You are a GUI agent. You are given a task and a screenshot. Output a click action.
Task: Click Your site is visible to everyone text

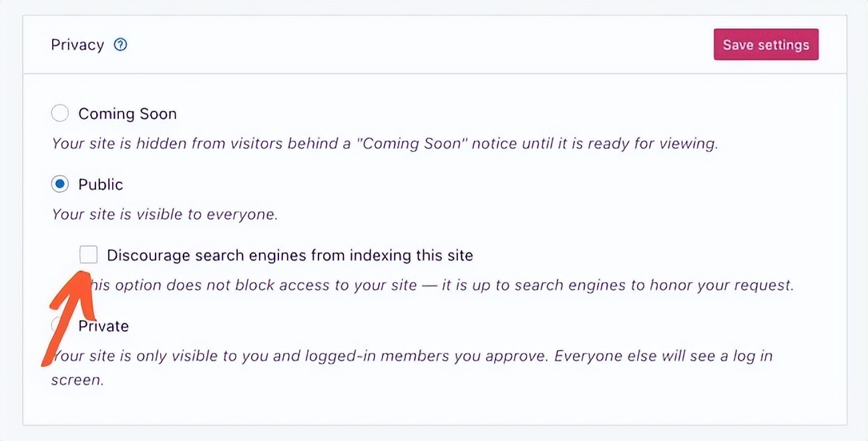[x=164, y=214]
